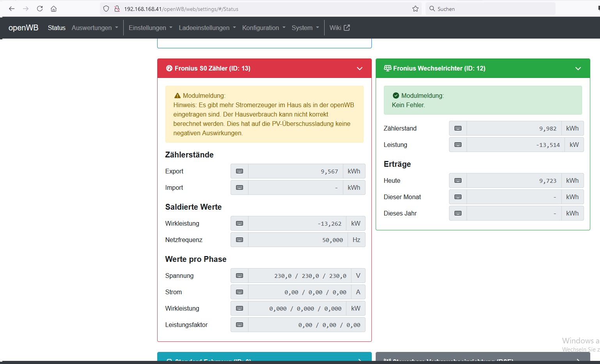Click the keyboard icon in the Export row
Screen dimensions: 600x364
(240, 171)
